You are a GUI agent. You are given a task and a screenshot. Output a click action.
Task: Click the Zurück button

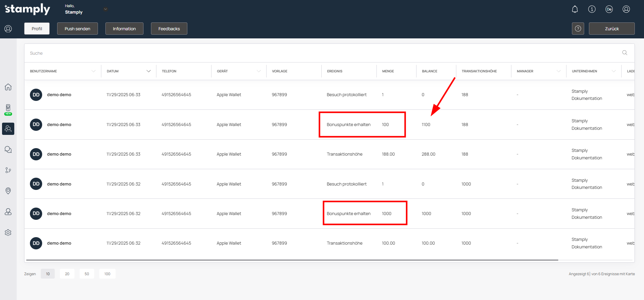point(611,29)
